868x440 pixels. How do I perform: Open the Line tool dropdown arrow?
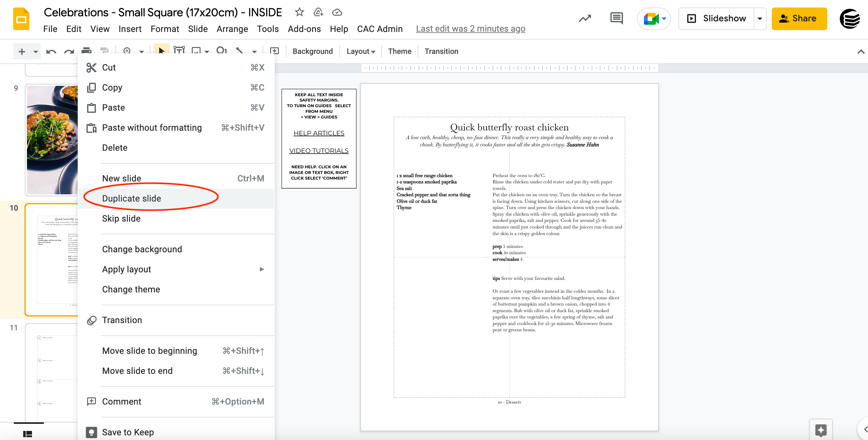tap(254, 51)
